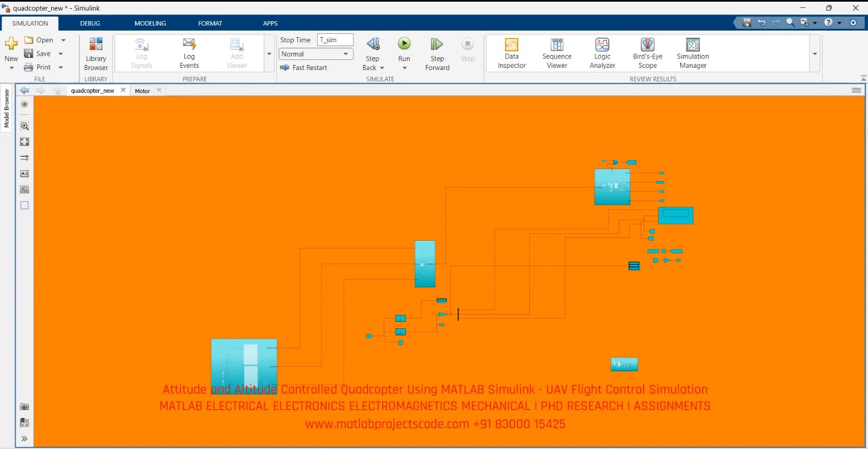The width and height of the screenshot is (868, 449).
Task: Click the Step Back icon
Action: (x=373, y=44)
